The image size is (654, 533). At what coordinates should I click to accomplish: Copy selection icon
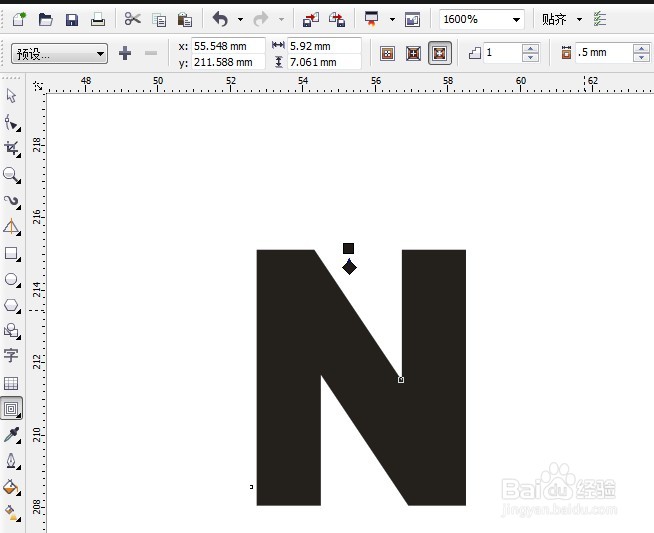[159, 20]
